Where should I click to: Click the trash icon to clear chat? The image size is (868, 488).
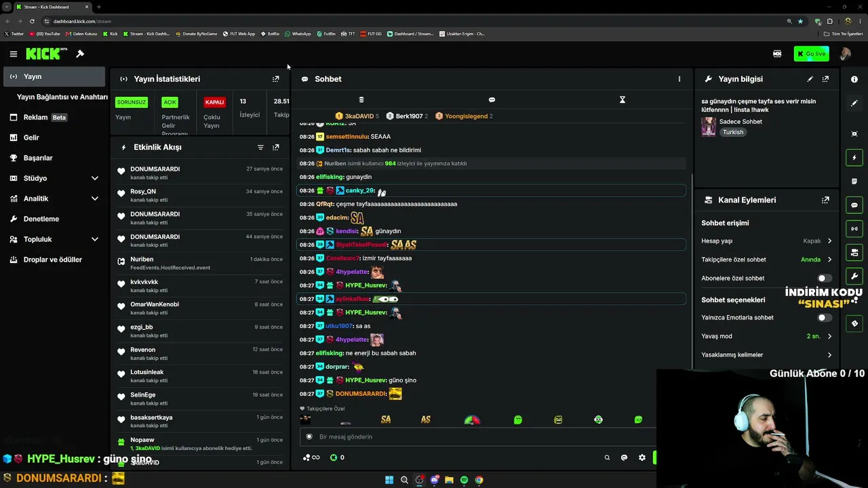(361, 100)
